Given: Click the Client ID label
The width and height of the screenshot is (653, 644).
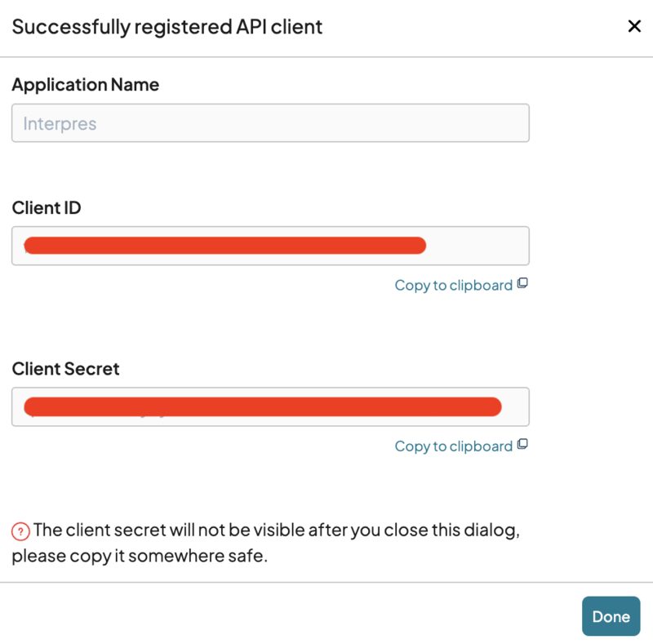Looking at the screenshot, I should 47,208.
